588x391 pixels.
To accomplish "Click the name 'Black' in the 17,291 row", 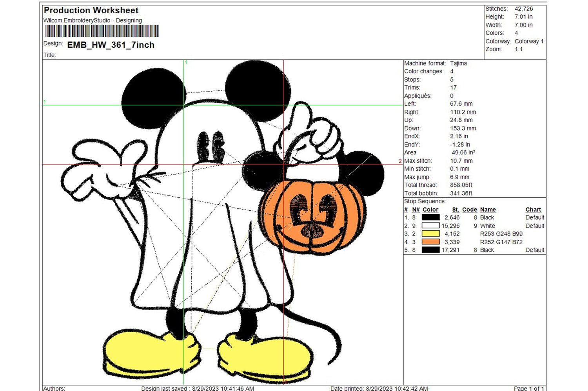I will [487, 250].
